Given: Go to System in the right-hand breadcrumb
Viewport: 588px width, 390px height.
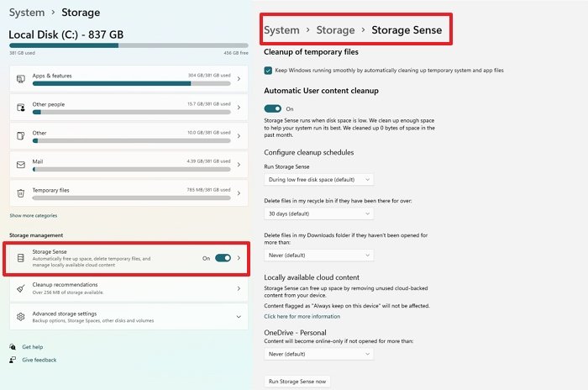Looking at the screenshot, I should click(281, 30).
